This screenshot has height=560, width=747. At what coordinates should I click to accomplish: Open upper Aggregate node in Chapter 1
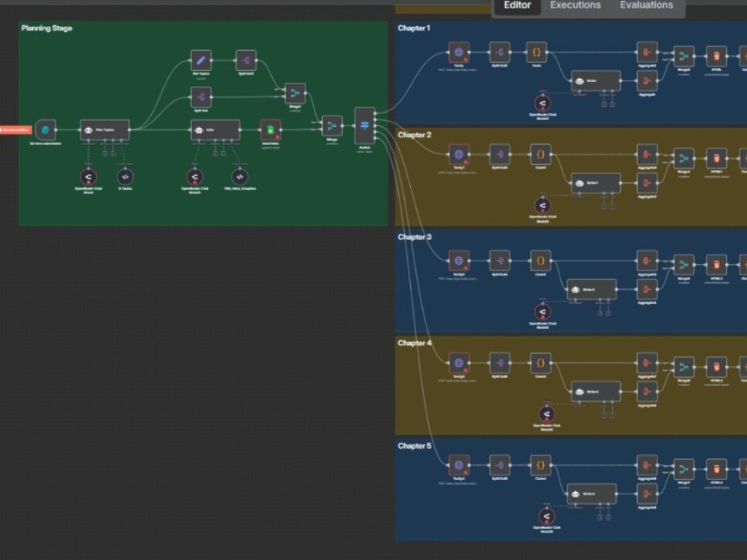647,52
